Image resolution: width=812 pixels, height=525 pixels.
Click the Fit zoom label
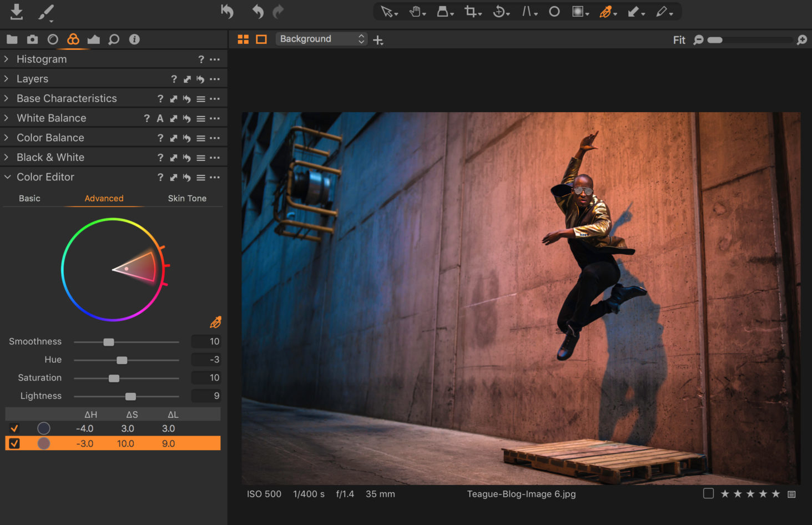[679, 39]
